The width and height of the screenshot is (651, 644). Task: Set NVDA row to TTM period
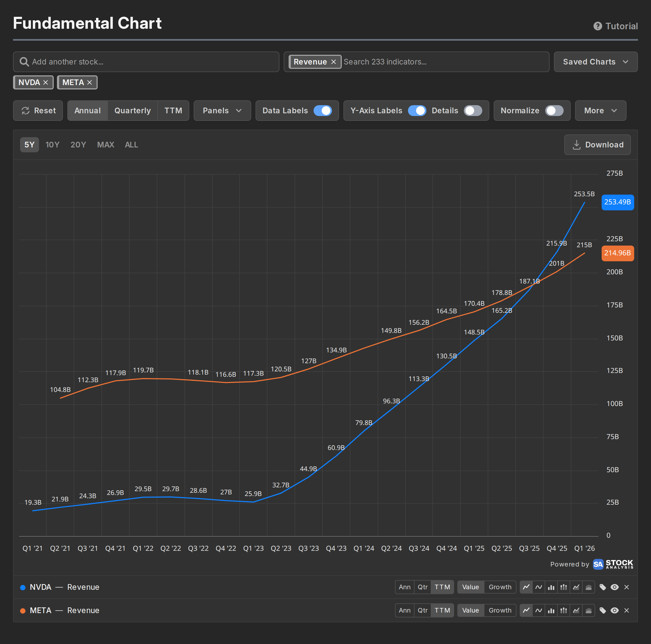[442, 587]
